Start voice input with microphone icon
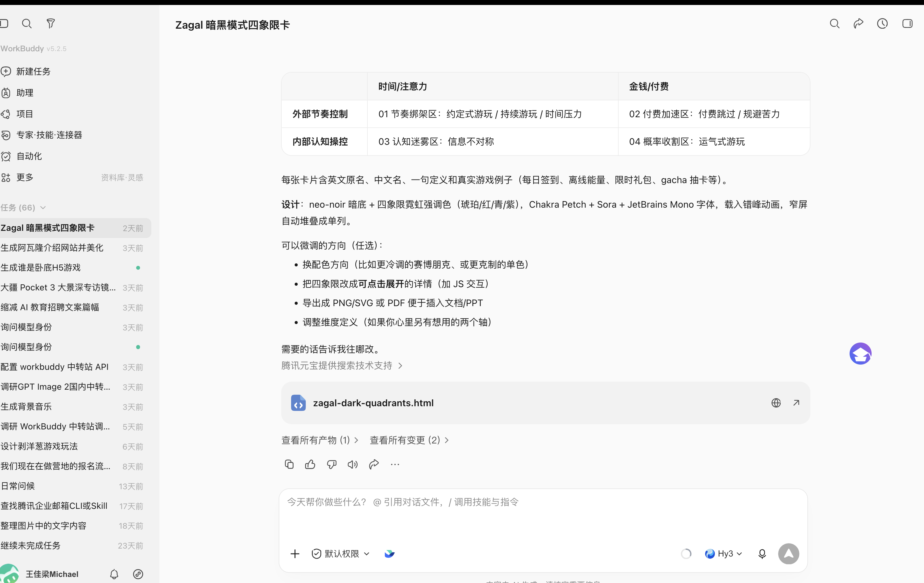924x583 pixels. tap(762, 554)
